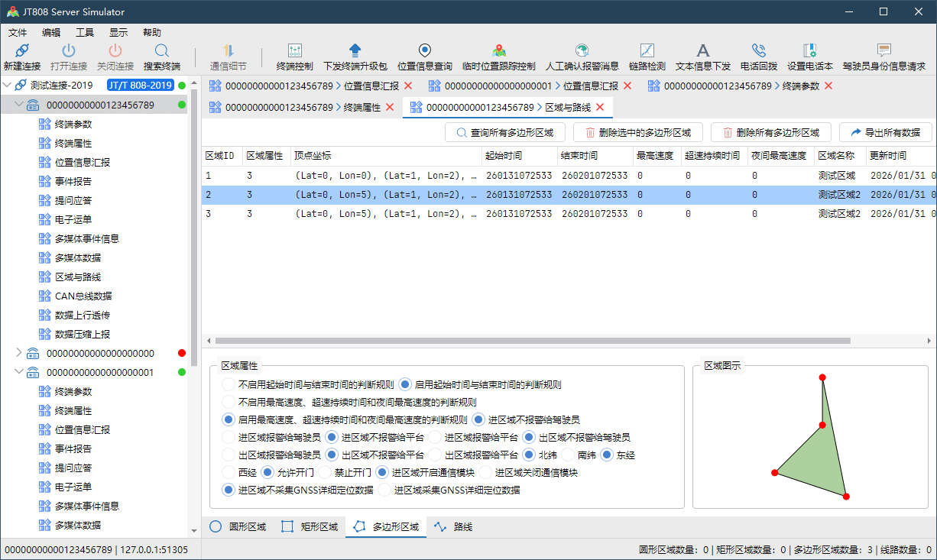The image size is (937, 560).
Task: Open 终端控制 from the toolbar
Action: [x=294, y=51]
